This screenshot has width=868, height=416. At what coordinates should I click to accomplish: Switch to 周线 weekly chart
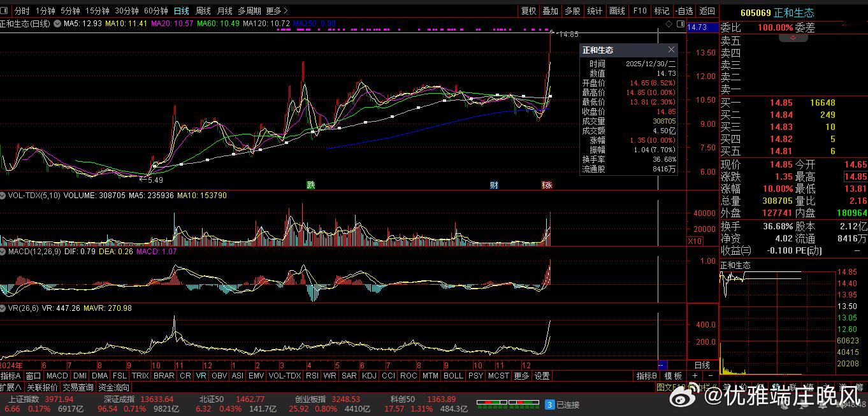pos(203,11)
